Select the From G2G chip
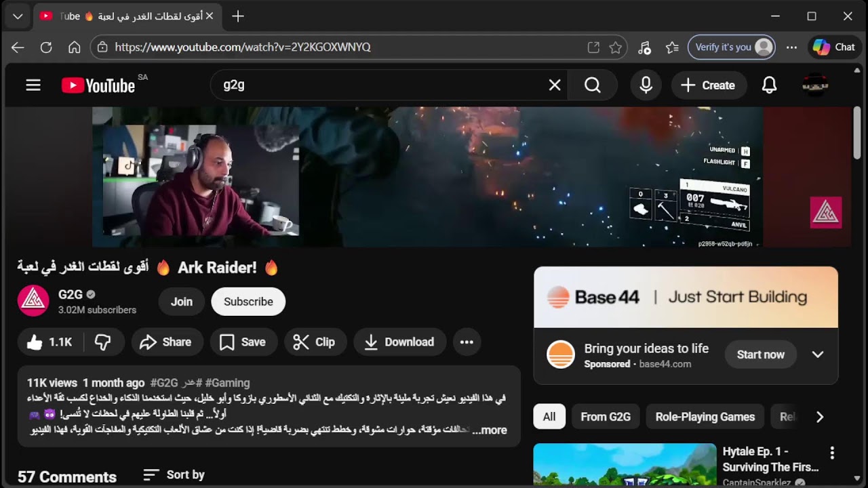Image resolution: width=868 pixels, height=488 pixels. [x=606, y=417]
